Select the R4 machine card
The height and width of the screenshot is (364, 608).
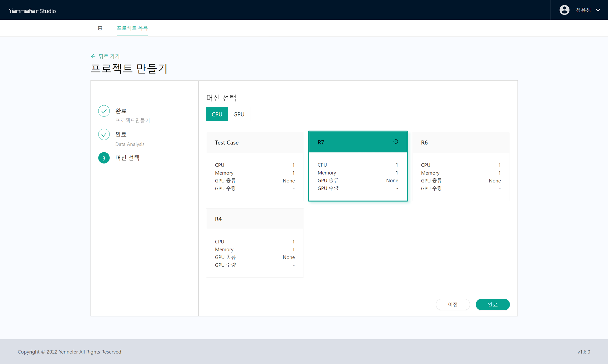point(255,243)
